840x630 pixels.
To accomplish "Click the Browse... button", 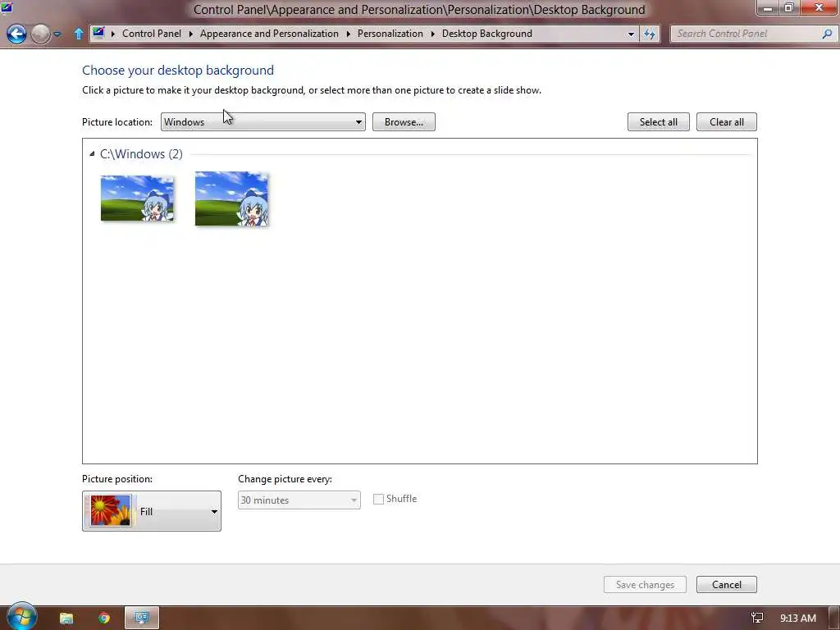I will [404, 121].
